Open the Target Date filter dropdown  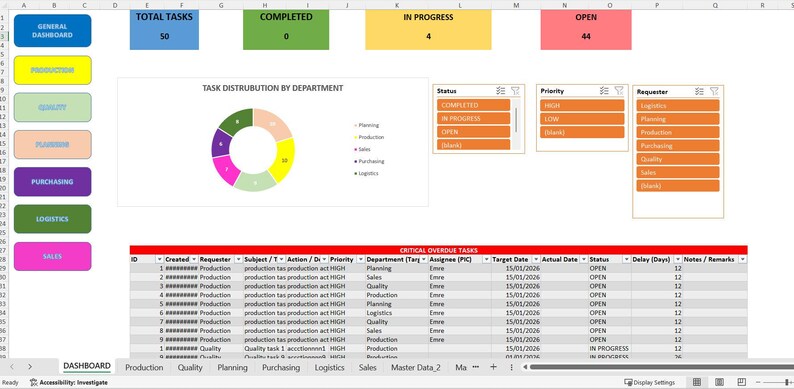coord(536,259)
